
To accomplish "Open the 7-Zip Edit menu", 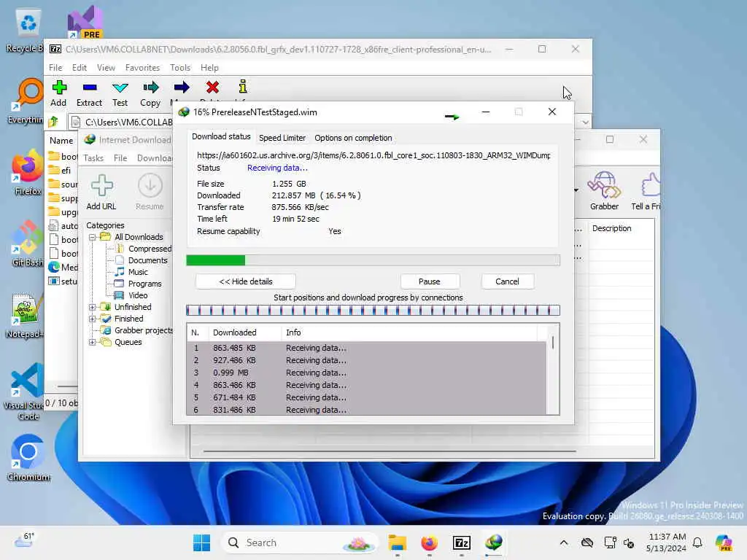I will tap(79, 68).
